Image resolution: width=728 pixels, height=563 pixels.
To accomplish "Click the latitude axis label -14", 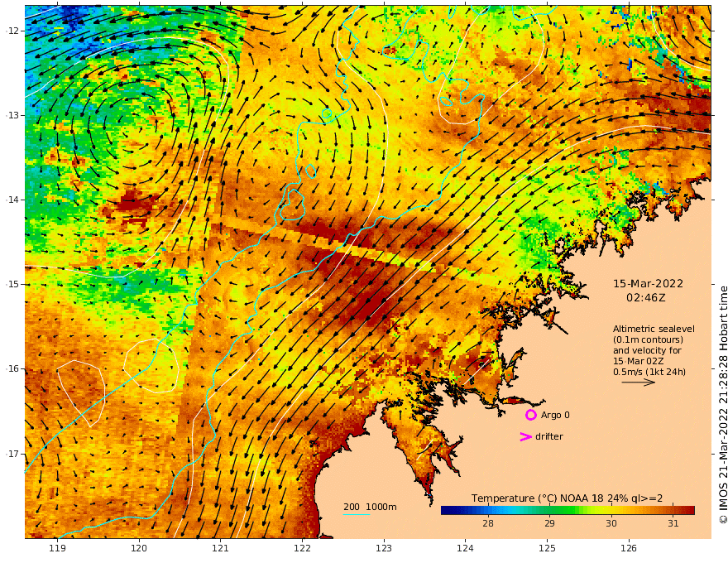I will 13,200.
